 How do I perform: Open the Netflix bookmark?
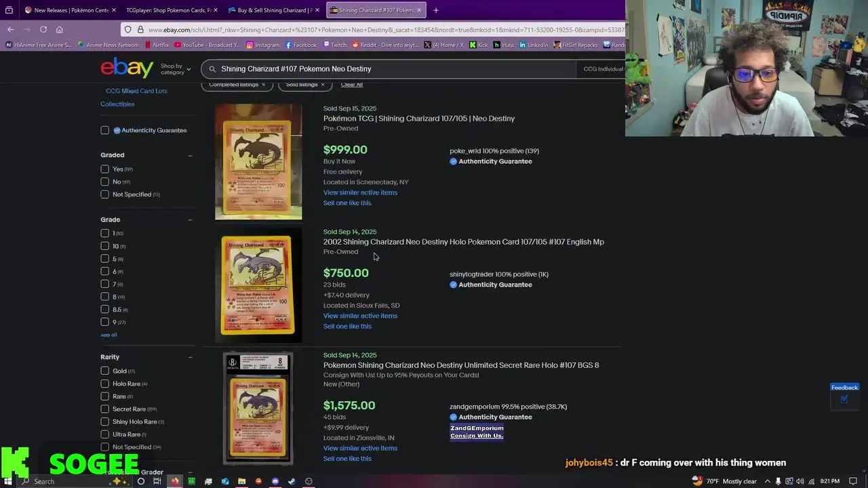tap(157, 45)
